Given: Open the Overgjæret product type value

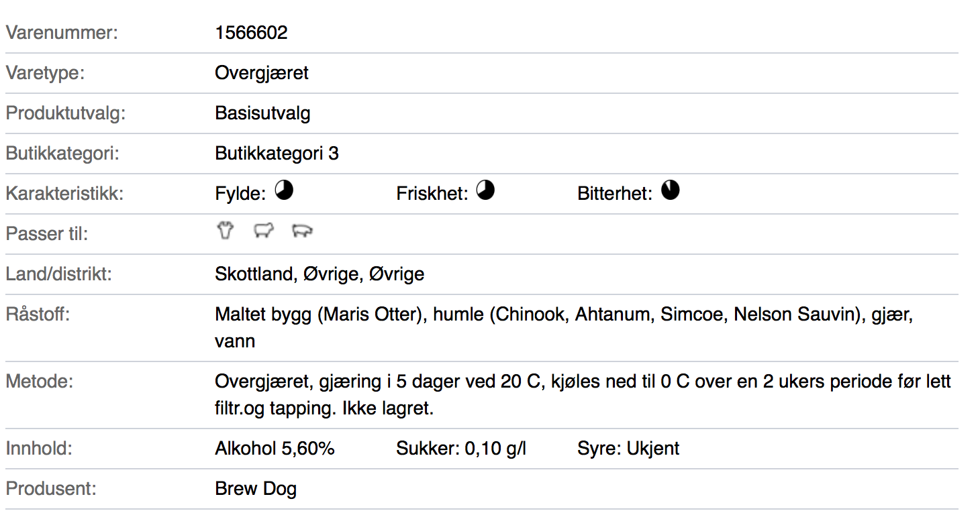Looking at the screenshot, I should click(x=262, y=73).
